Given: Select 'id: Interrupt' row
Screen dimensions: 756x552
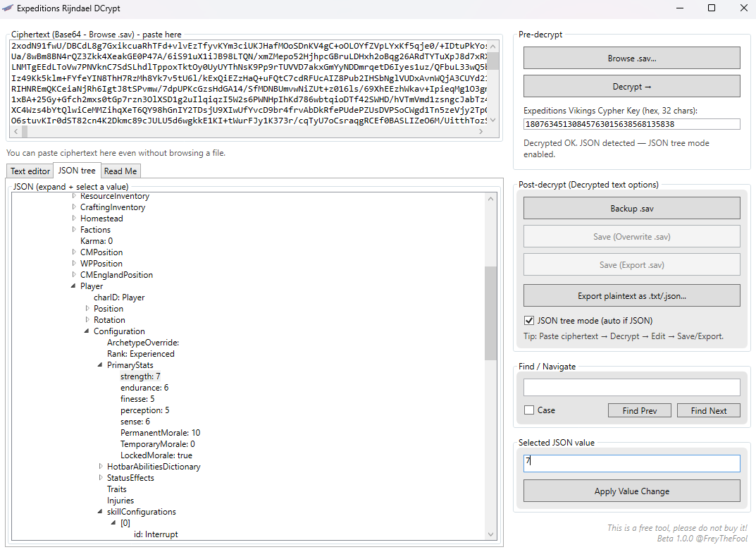Looking at the screenshot, I should pyautogui.click(x=156, y=534).
